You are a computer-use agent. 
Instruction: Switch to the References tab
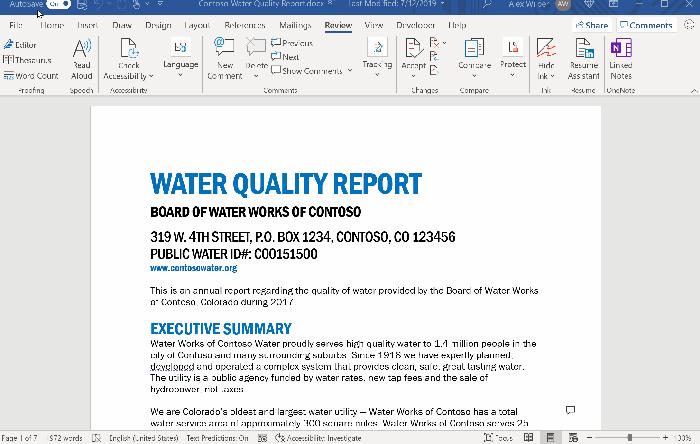[x=245, y=25]
